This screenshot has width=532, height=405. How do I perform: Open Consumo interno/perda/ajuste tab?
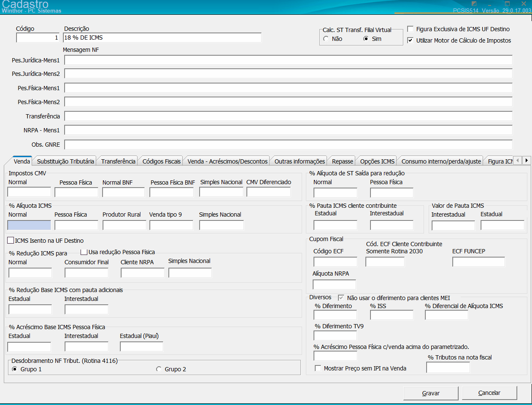pos(441,161)
